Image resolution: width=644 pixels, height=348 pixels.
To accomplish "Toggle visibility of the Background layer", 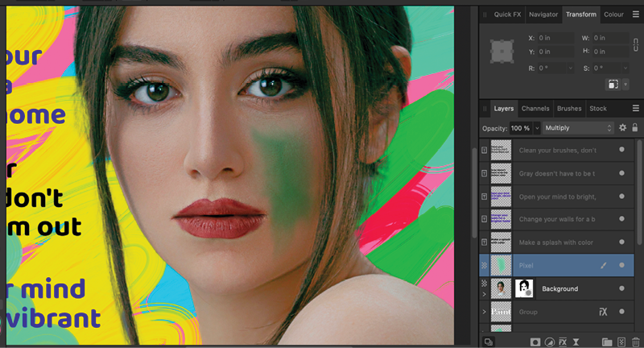I will coord(621,288).
